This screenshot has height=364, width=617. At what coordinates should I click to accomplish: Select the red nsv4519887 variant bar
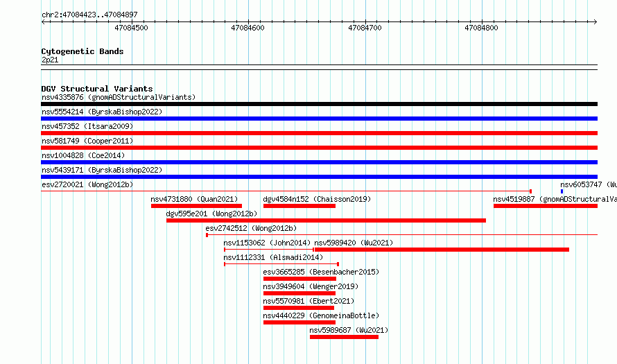(546, 206)
